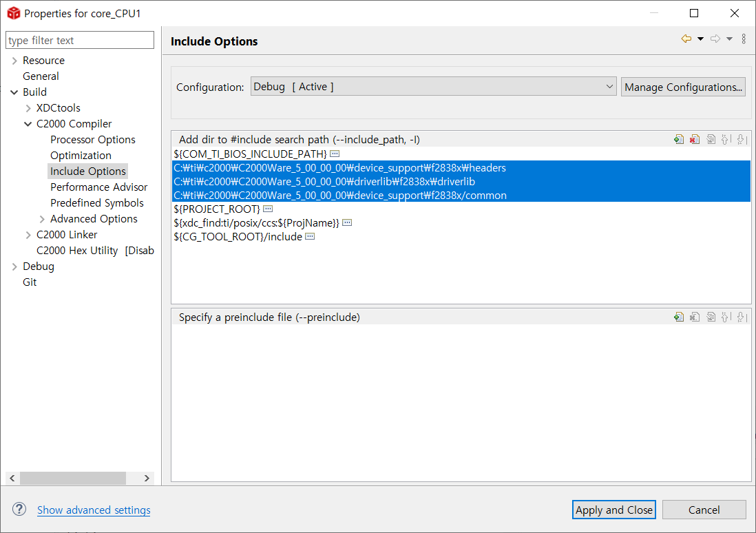Select General in the properties tree
Image resolution: width=756 pixels, height=533 pixels.
(41, 76)
